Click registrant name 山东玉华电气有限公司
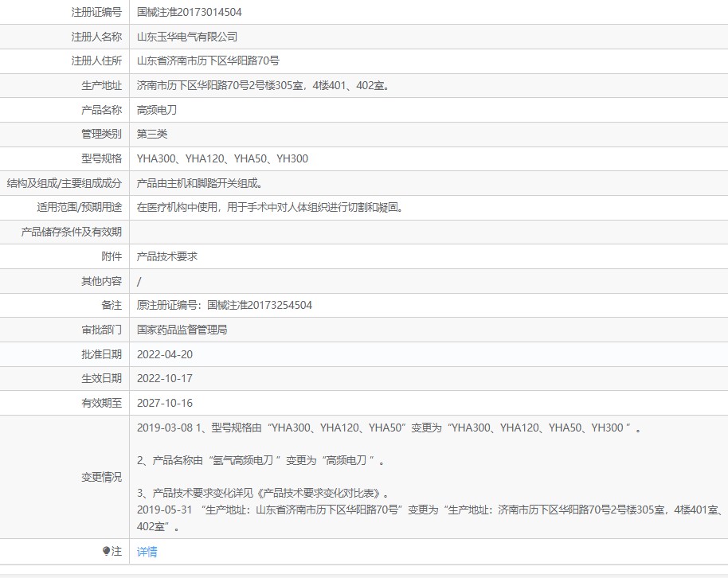Screen dimensions: 728x578 pyautogui.click(x=187, y=37)
